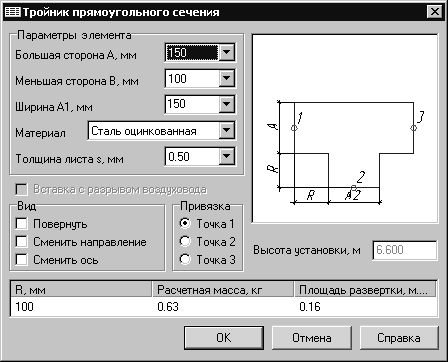The height and width of the screenshot is (362, 448).
Task: Click the Высота установки field 6.600
Action: pos(405,250)
